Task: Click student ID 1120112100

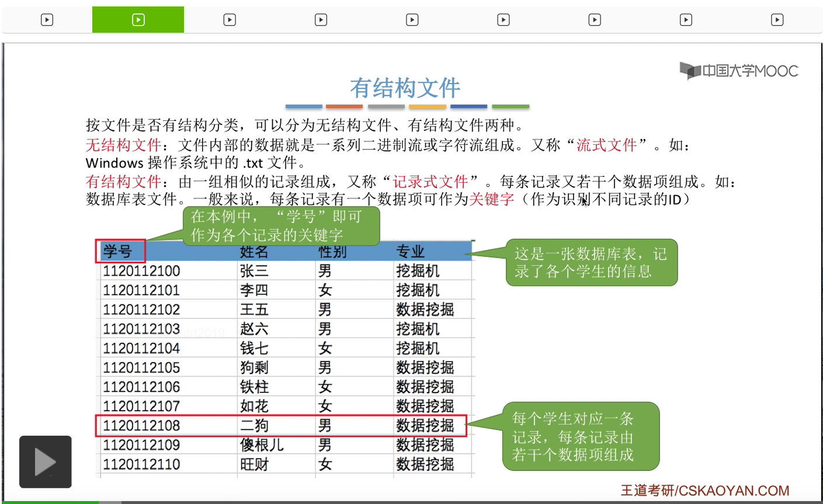Action: click(141, 271)
